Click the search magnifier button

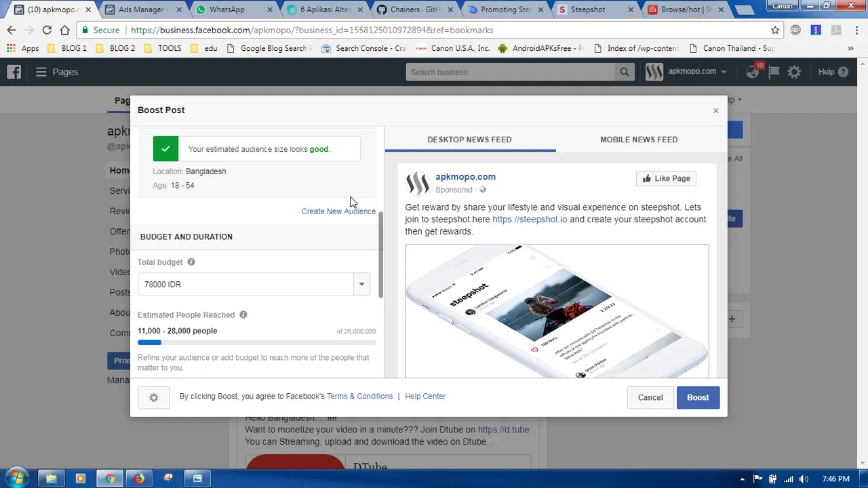point(624,72)
